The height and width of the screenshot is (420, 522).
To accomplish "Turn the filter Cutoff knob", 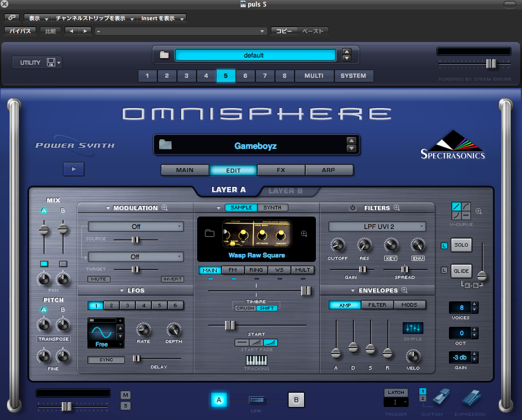I will pos(337,245).
